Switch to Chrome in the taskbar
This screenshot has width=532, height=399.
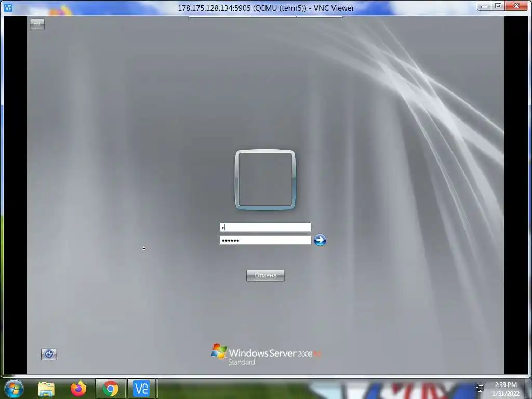[111, 389]
